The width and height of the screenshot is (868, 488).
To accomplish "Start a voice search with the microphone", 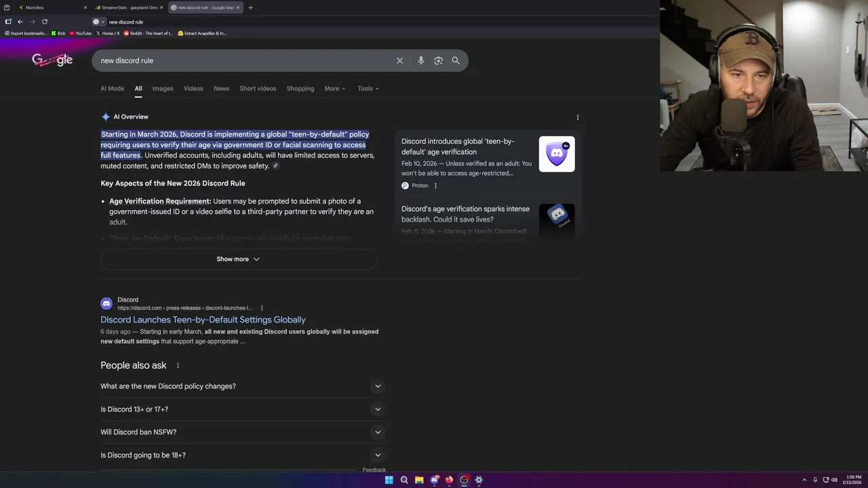I will 420,60.
